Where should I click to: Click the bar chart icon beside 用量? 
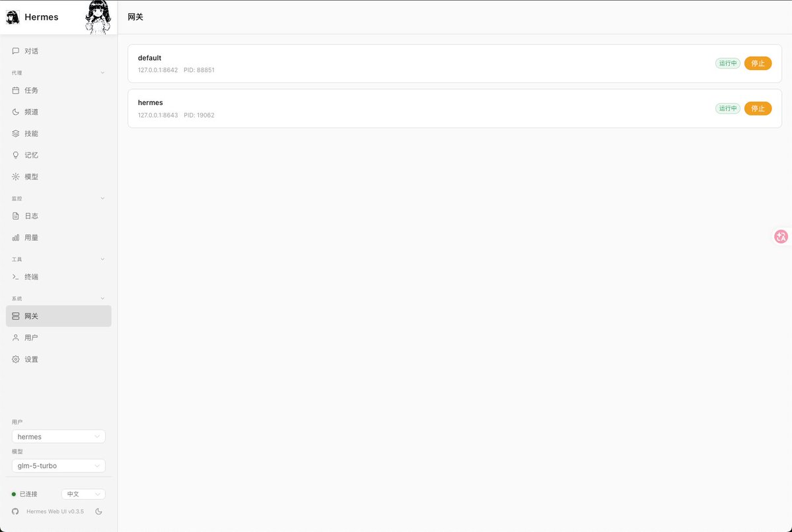pos(16,237)
